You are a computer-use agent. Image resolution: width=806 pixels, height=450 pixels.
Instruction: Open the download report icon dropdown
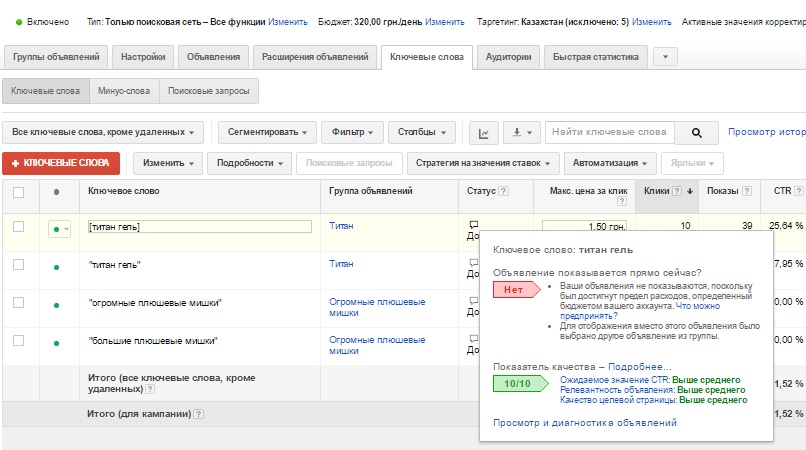(x=522, y=133)
